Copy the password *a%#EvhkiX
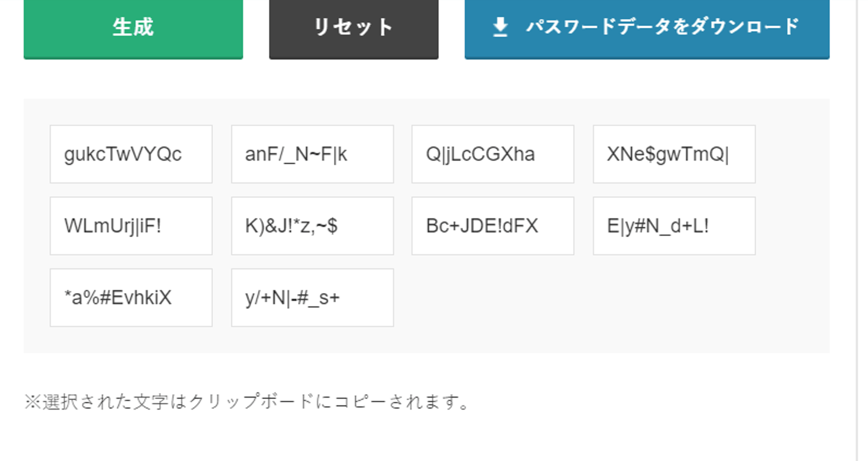Image resolution: width=868 pixels, height=461 pixels. tap(131, 298)
